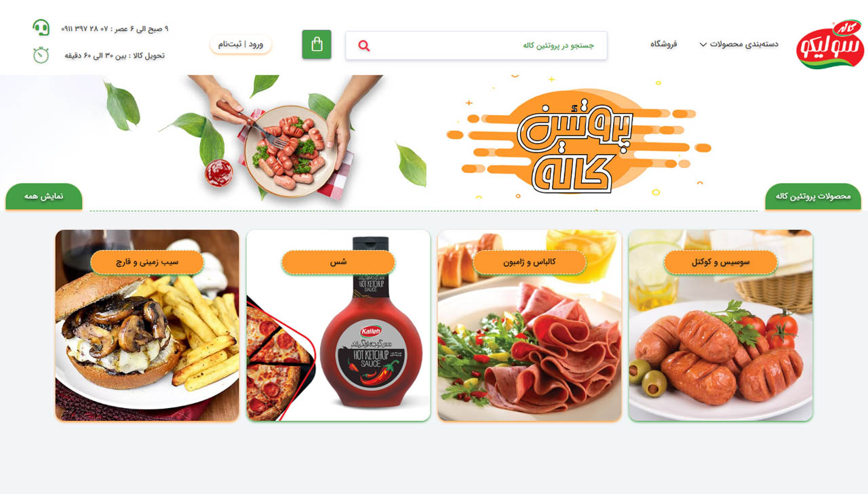Click the red magnifier search icon
868x494 pixels.
(364, 45)
